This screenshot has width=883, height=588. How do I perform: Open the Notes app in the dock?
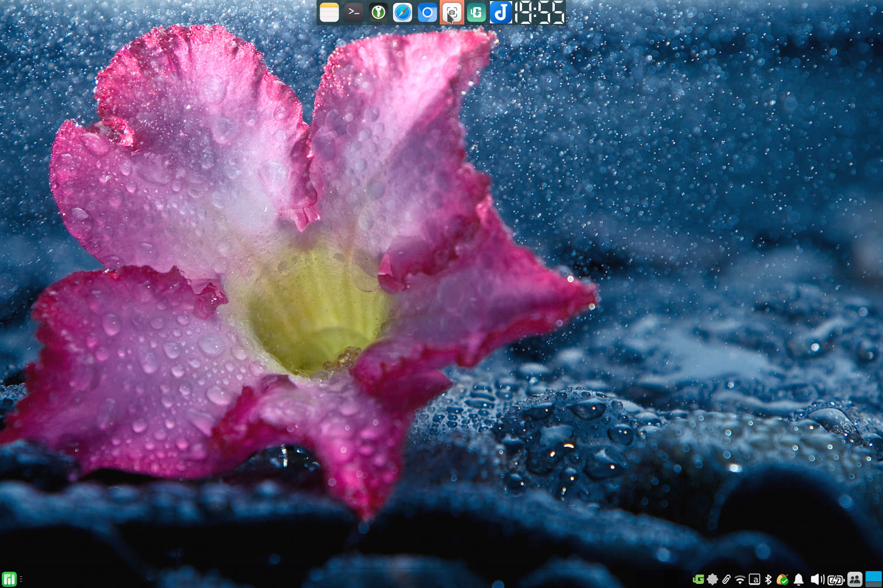click(329, 12)
